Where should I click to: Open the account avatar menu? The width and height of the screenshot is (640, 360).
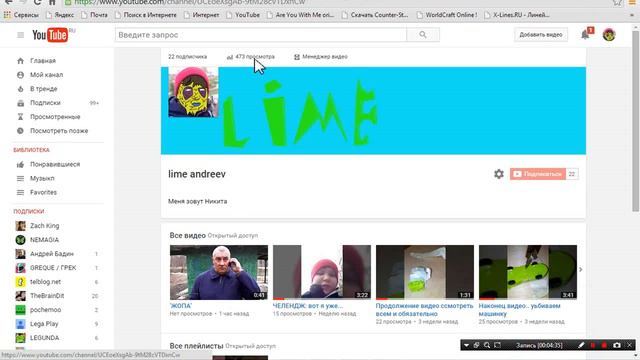[609, 35]
